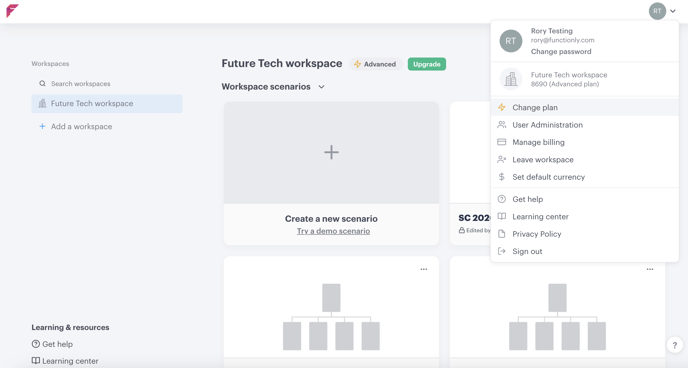
Task: Open the partially hidden SC 202 scenario card
Action: (x=470, y=173)
